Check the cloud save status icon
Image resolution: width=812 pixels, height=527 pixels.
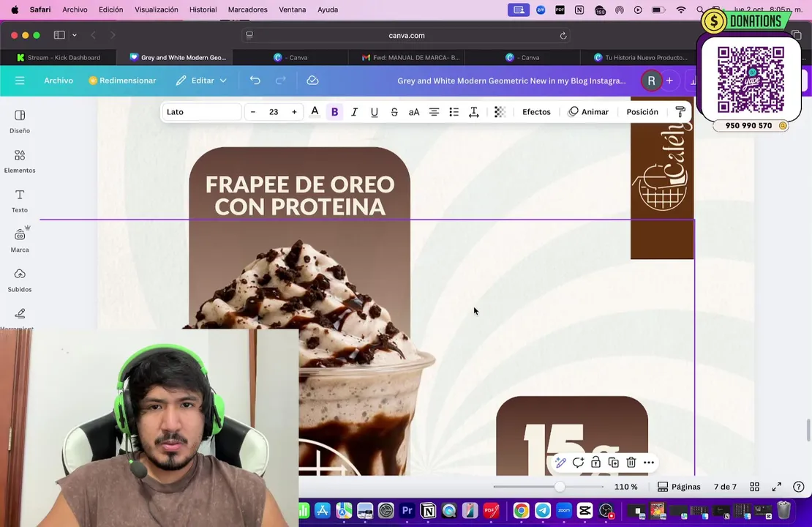coord(312,81)
